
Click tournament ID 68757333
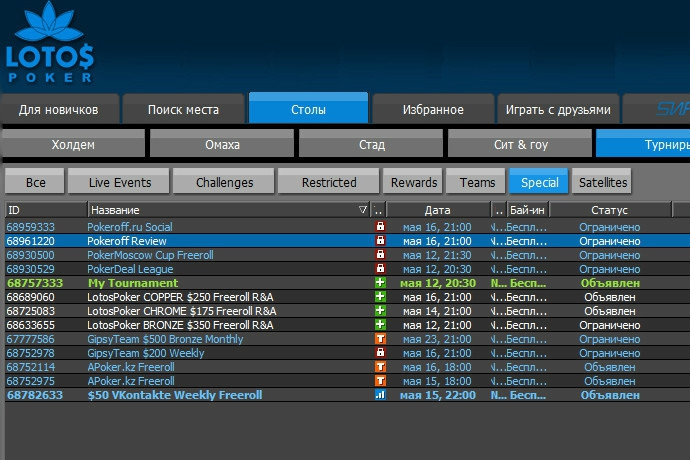click(35, 283)
